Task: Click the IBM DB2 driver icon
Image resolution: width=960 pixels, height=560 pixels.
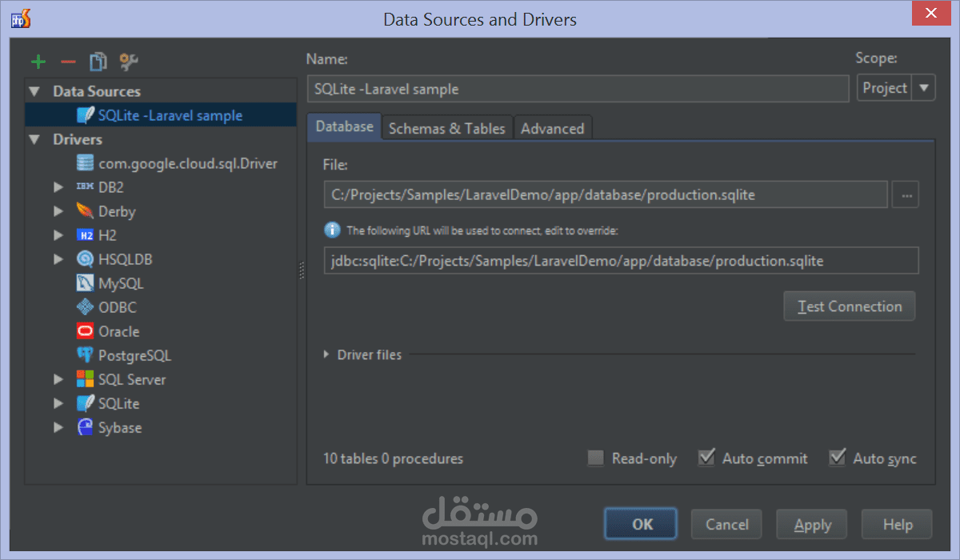Action: tap(85, 187)
